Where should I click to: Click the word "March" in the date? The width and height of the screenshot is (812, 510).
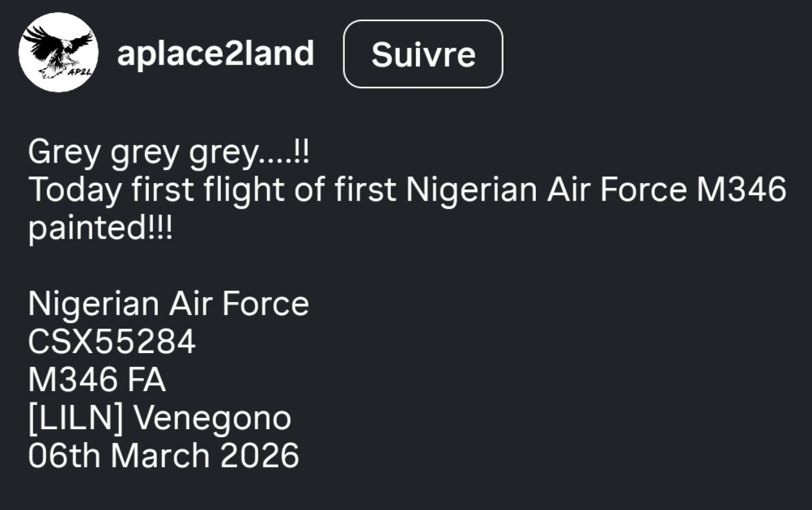point(159,456)
